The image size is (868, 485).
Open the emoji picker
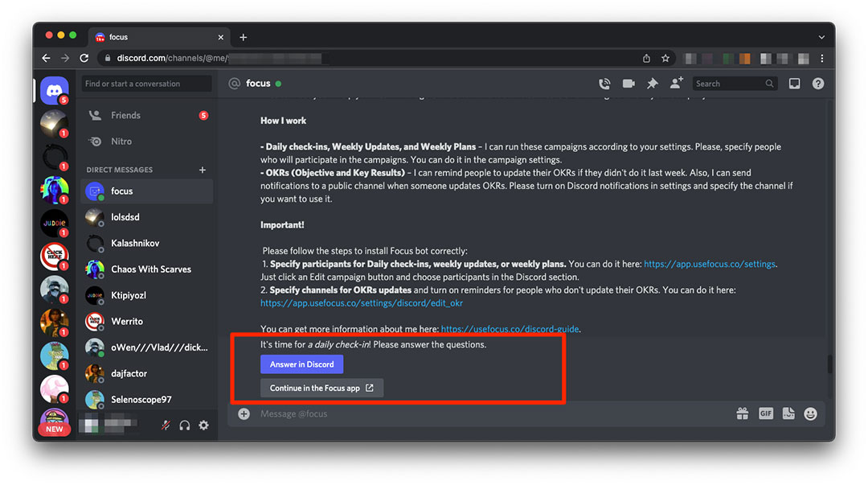coord(810,413)
